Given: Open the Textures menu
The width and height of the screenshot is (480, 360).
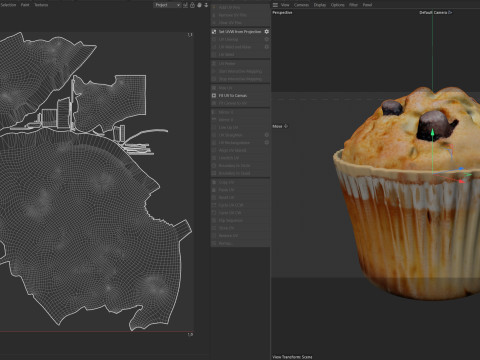Looking at the screenshot, I should point(41,5).
